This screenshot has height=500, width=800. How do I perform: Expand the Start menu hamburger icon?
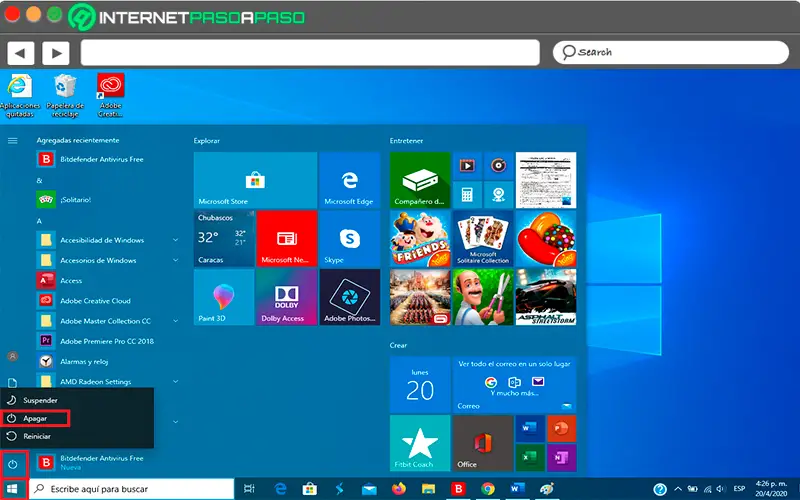click(x=13, y=141)
